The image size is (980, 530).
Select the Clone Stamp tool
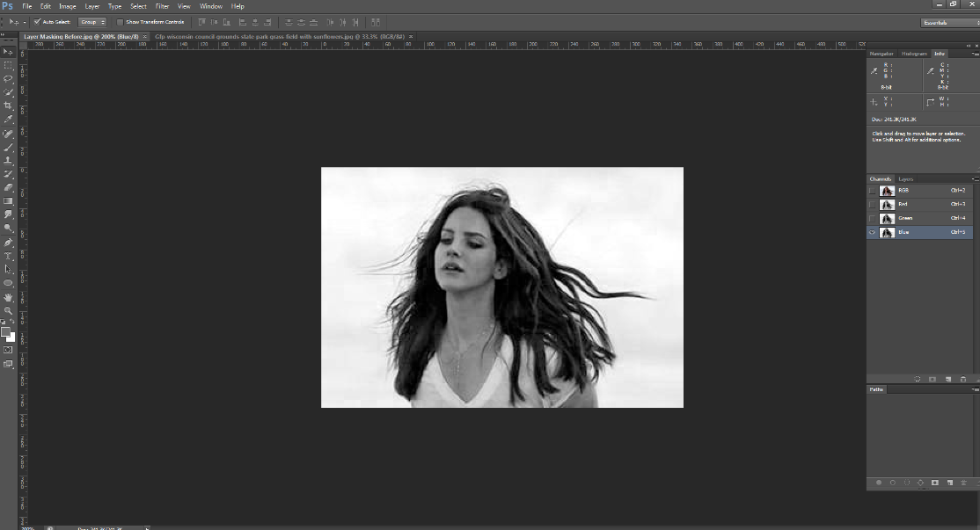coord(7,160)
